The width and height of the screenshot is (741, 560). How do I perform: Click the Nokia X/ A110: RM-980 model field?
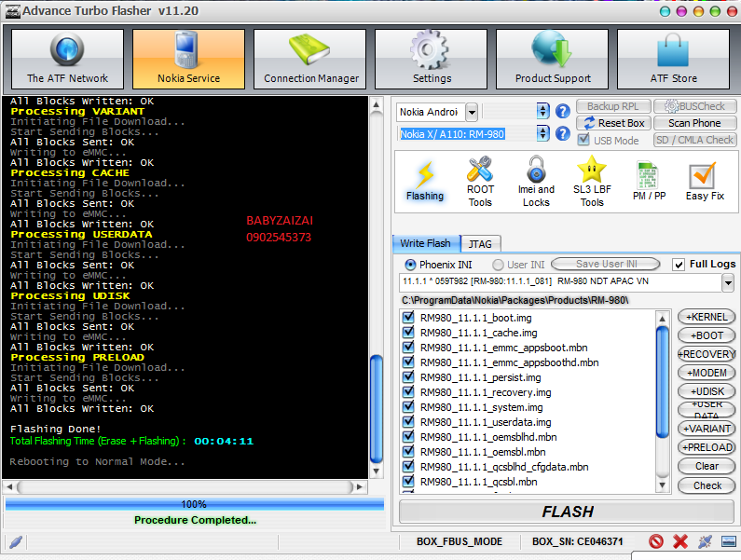pyautogui.click(x=465, y=134)
